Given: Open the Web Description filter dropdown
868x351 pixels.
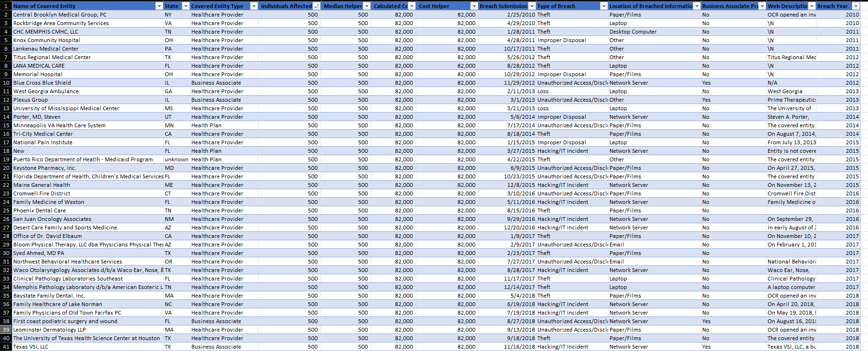Looking at the screenshot, I should tap(812, 6).
